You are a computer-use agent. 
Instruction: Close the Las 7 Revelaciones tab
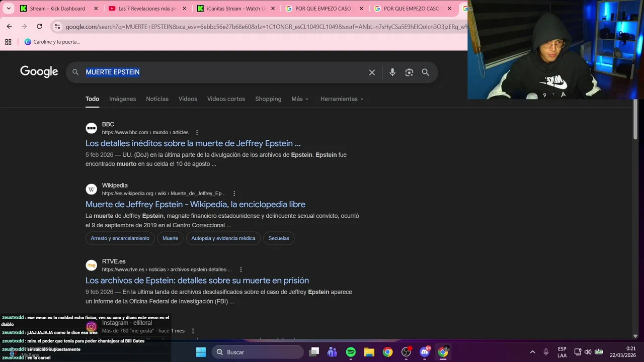(184, 9)
